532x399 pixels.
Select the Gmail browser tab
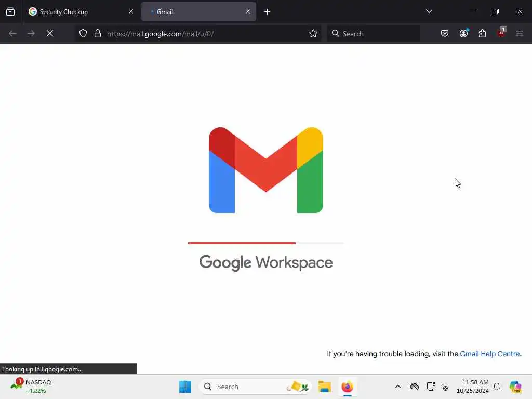tap(198, 11)
